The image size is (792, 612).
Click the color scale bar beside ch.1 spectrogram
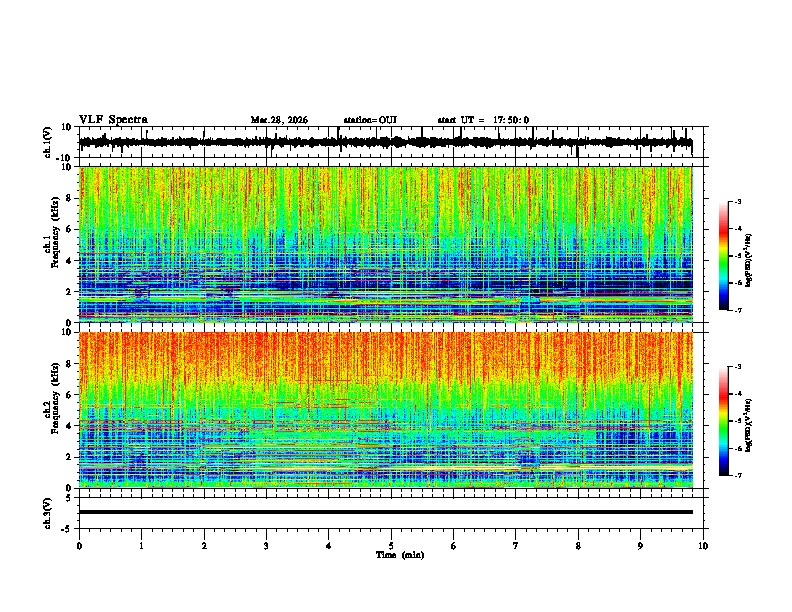tap(724, 256)
